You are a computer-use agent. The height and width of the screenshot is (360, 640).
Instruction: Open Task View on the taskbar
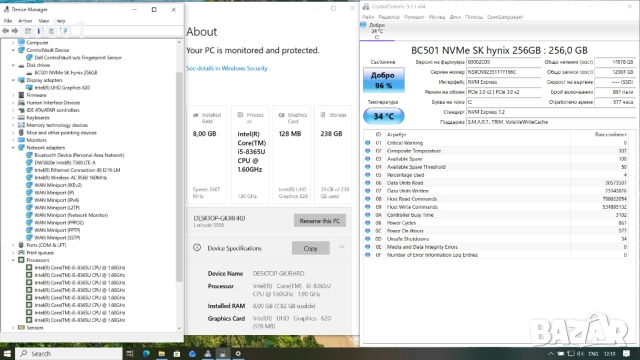tap(130, 353)
